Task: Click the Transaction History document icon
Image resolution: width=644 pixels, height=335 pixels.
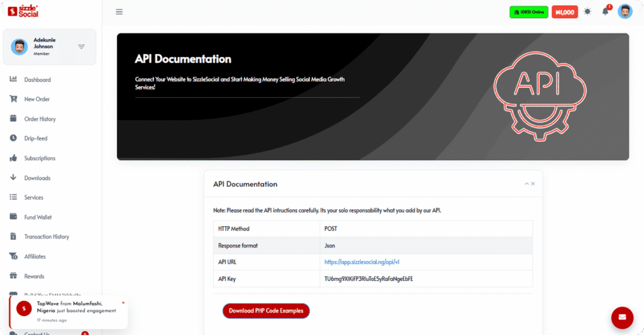Action: click(13, 236)
